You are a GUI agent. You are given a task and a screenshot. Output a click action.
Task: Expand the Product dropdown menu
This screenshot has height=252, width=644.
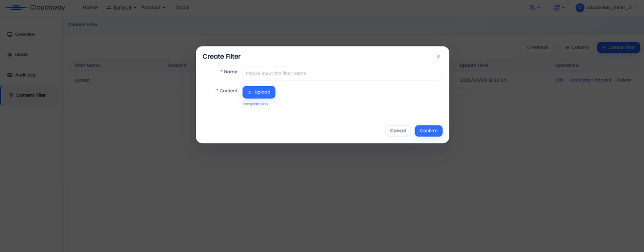(153, 8)
